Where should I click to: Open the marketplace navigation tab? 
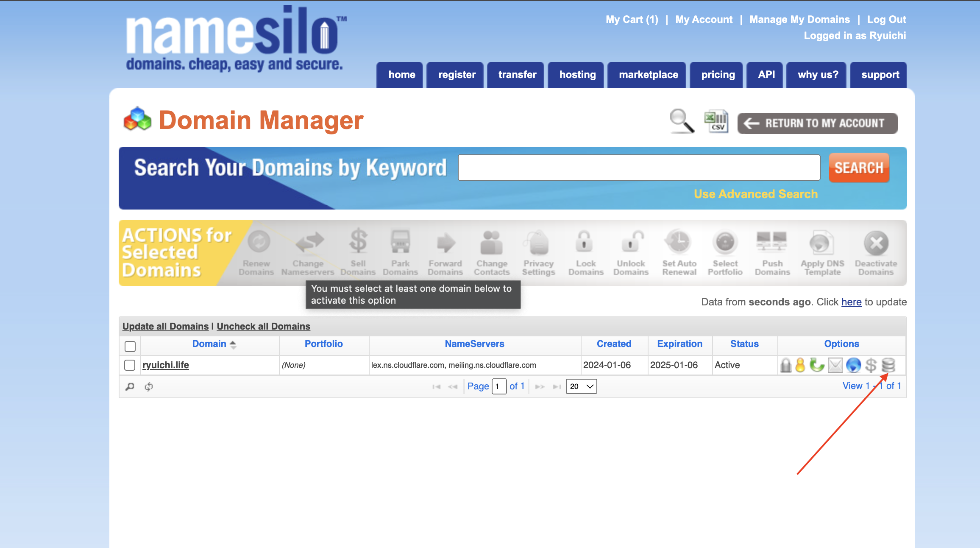pos(648,75)
